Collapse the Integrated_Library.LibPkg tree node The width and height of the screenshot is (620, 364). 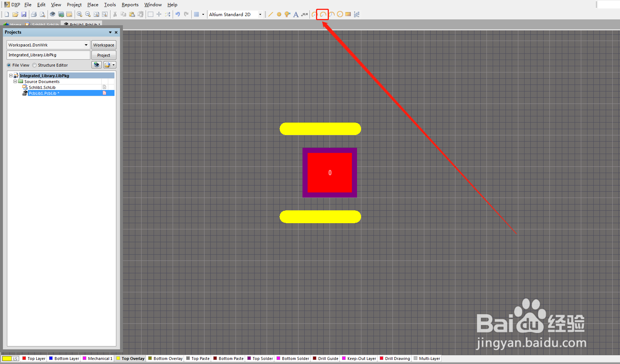pos(11,76)
